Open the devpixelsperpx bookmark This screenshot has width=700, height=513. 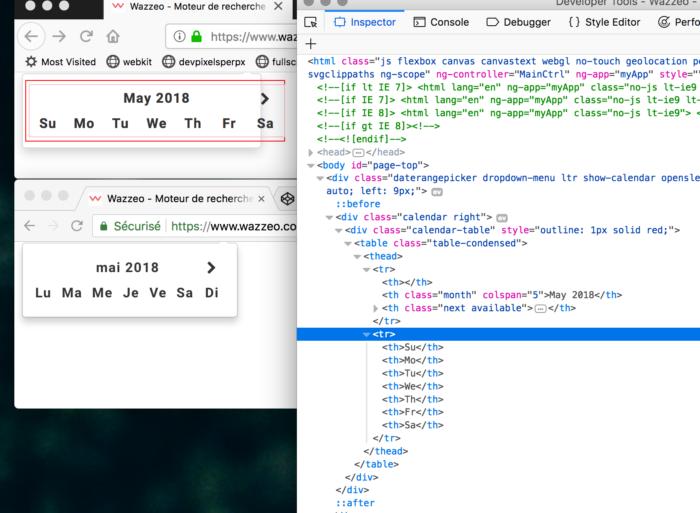[x=204, y=62]
